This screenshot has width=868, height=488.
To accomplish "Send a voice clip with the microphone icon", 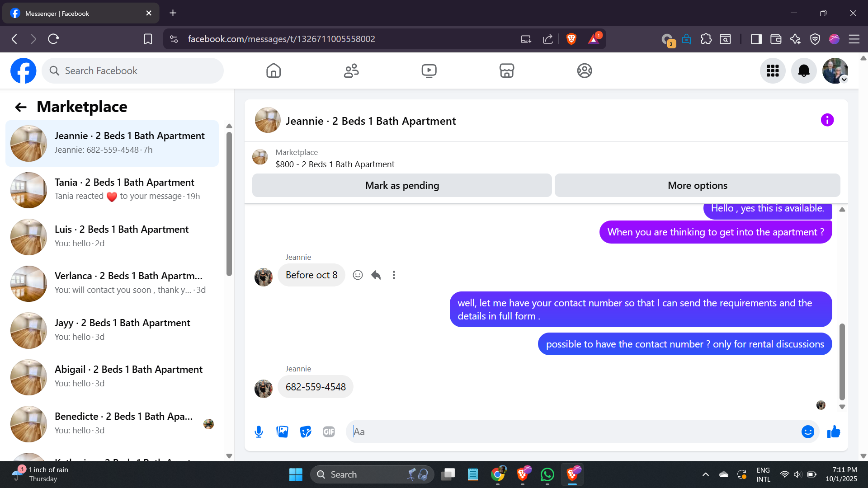I will click(259, 432).
